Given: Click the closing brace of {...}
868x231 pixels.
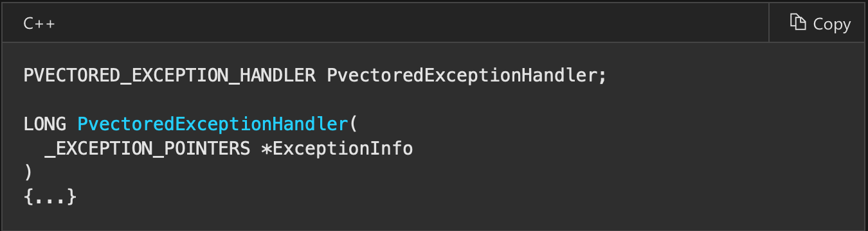Looking at the screenshot, I should 72,196.
